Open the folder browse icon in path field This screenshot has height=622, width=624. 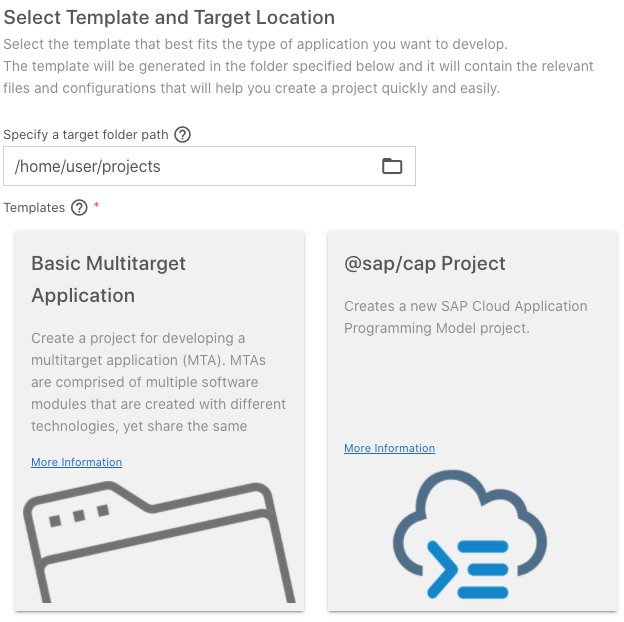click(392, 166)
